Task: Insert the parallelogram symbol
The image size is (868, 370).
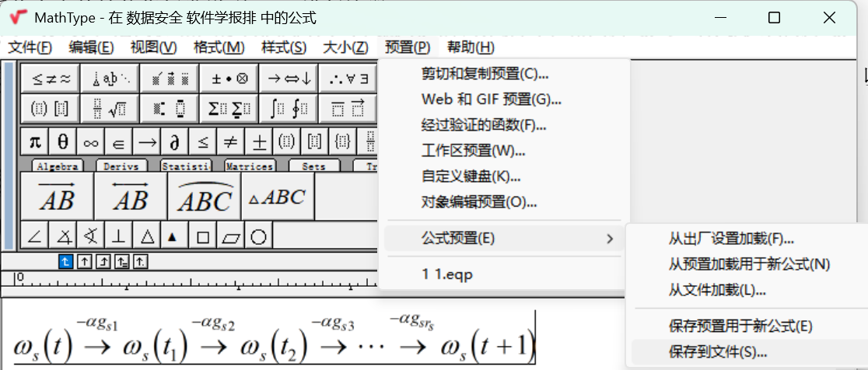Action: (230, 237)
